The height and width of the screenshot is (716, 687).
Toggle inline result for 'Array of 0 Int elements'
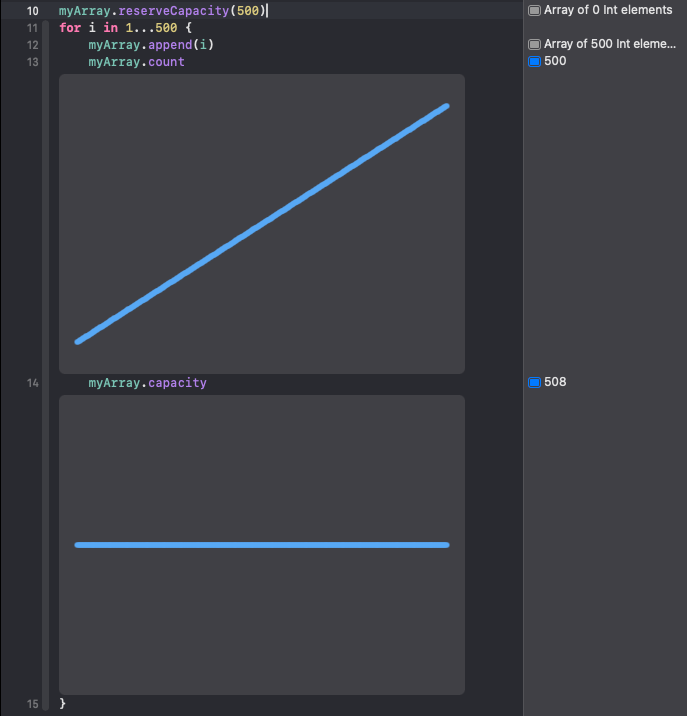[x=534, y=10]
